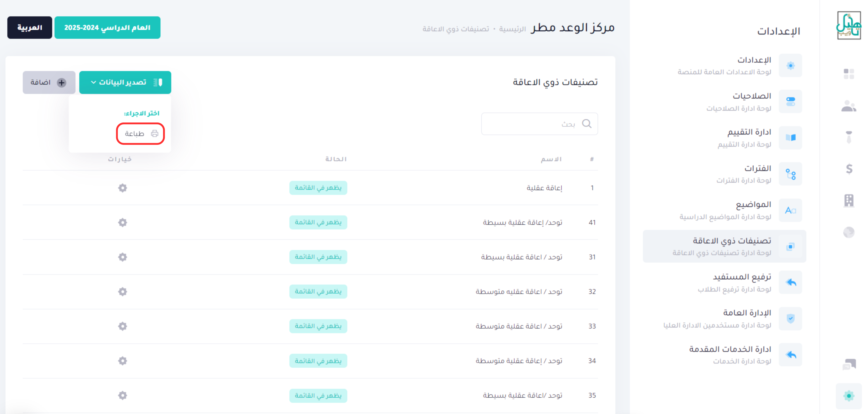Screen dimensions: 868x414
Task: Open options gear for row 31
Action: (x=123, y=257)
